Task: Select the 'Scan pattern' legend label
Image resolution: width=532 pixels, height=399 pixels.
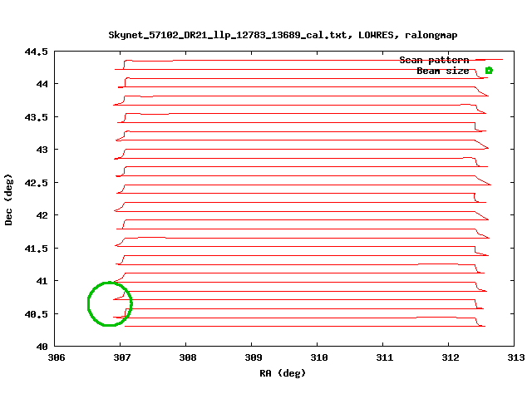Action: 434,60
